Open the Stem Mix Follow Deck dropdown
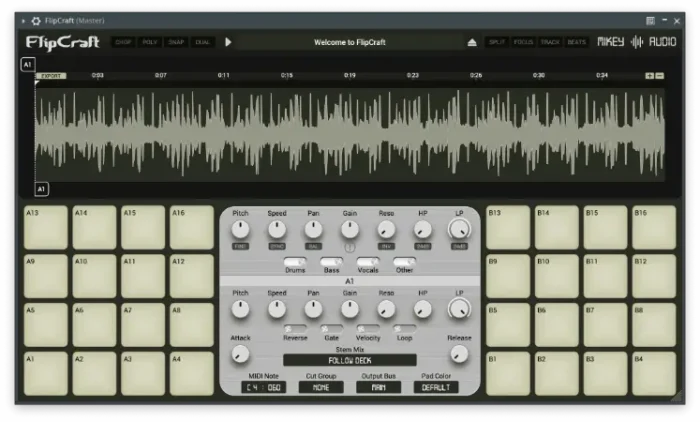 pos(350,360)
